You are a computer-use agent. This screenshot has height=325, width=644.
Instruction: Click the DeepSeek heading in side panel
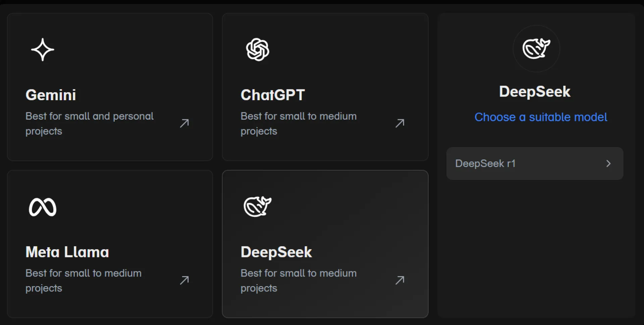(535, 91)
